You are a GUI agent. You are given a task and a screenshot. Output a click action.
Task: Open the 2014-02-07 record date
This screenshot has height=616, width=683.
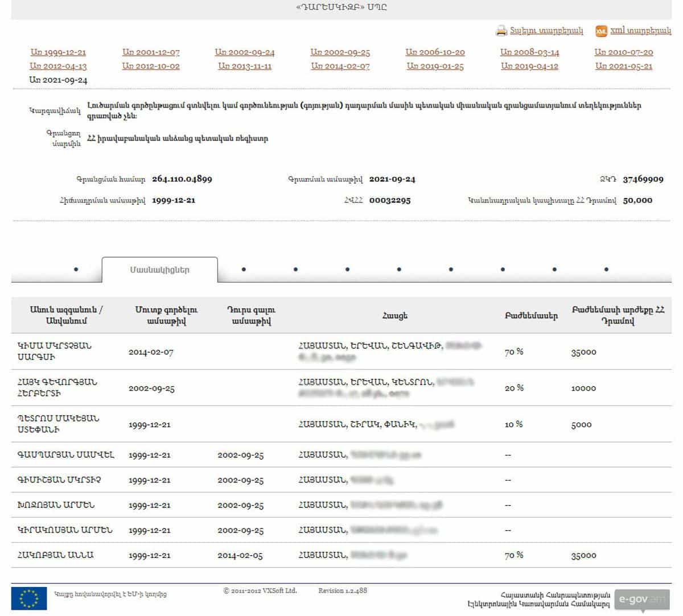click(340, 66)
